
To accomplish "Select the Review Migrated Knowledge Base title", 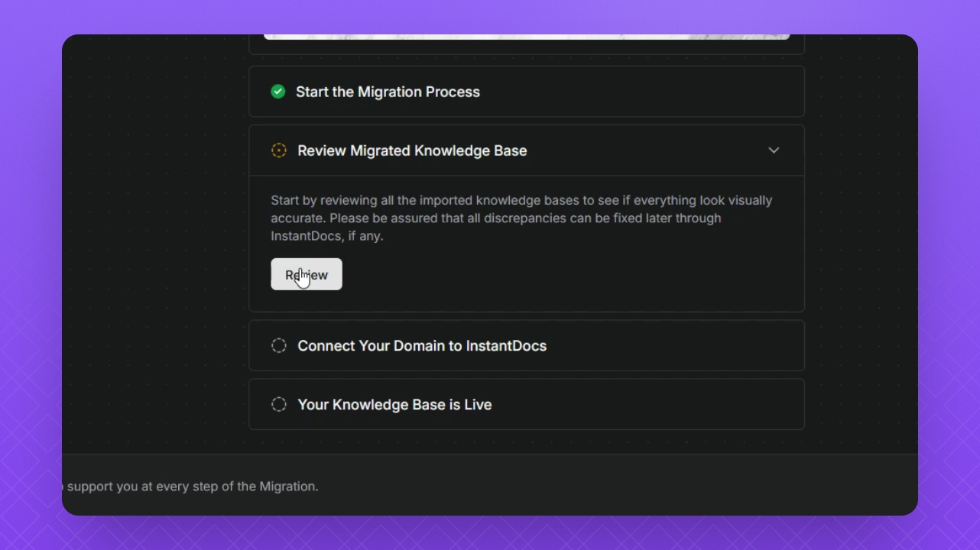I will [412, 150].
